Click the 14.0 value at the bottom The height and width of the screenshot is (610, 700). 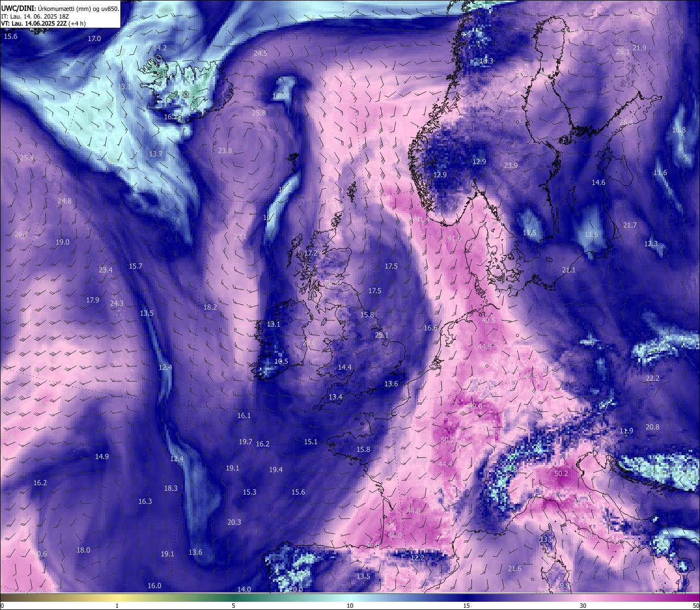pyautogui.click(x=244, y=590)
